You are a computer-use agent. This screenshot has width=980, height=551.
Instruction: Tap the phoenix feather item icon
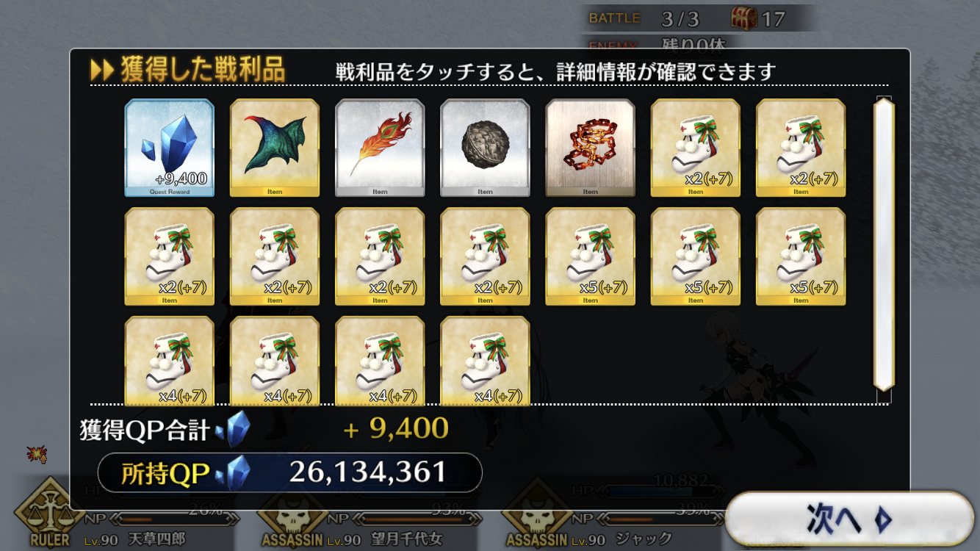pyautogui.click(x=380, y=148)
